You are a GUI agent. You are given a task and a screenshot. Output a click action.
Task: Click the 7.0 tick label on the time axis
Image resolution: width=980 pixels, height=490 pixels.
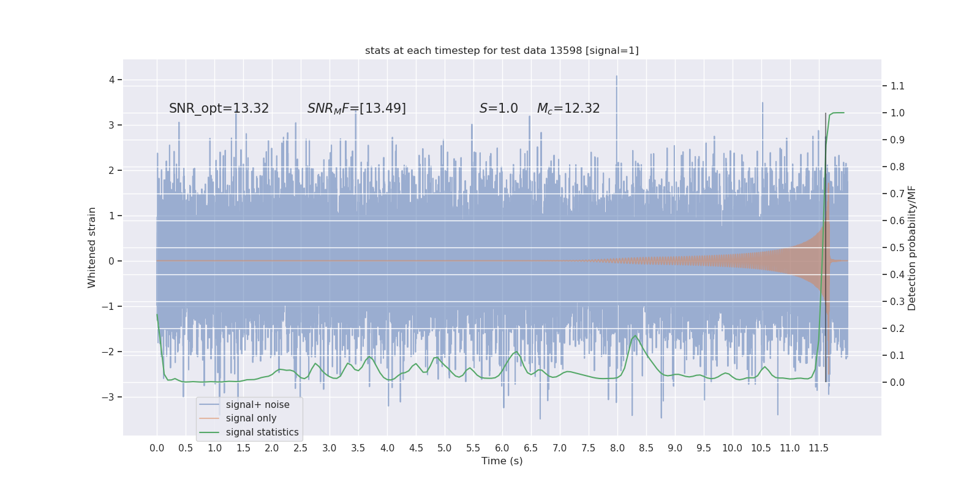coord(560,448)
